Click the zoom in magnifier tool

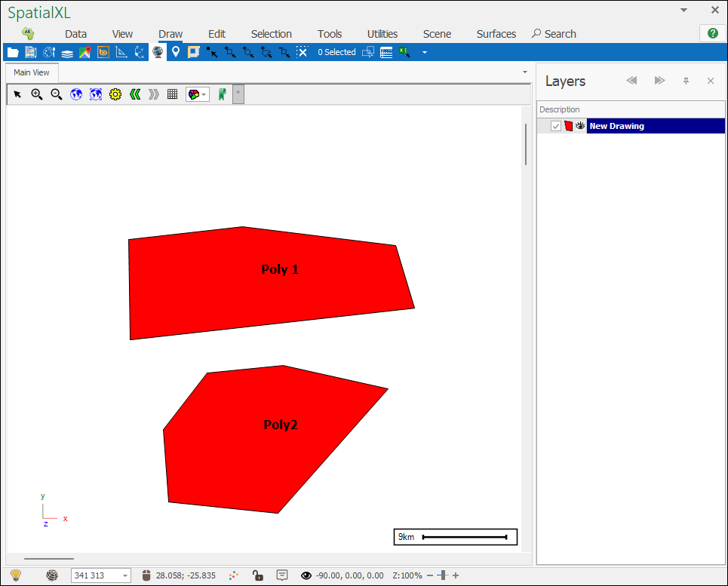coord(36,94)
